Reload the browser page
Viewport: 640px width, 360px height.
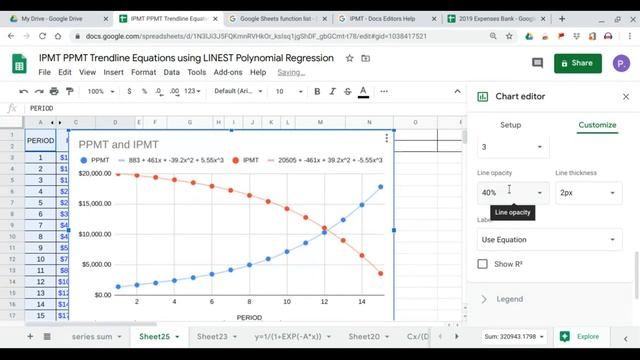[x=42, y=36]
